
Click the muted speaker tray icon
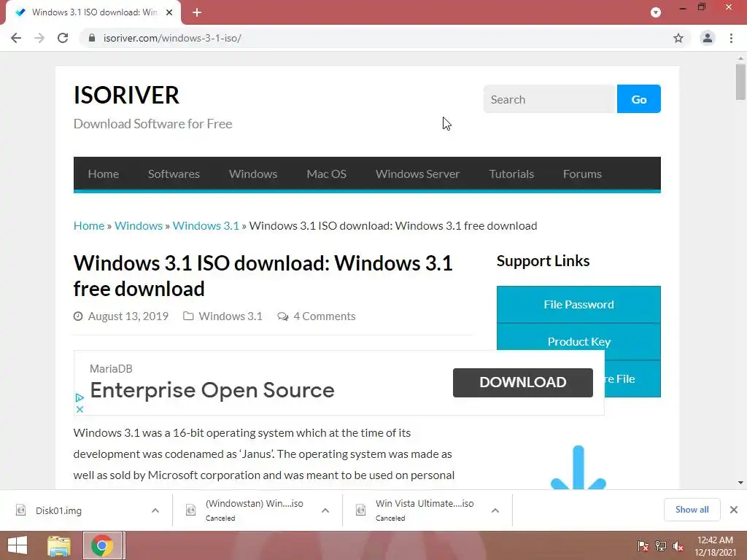click(x=678, y=545)
